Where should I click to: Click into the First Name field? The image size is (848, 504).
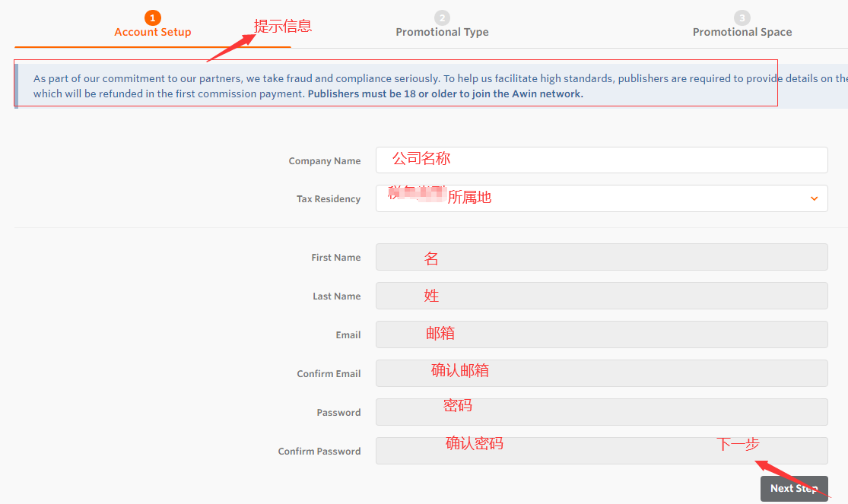(x=601, y=257)
